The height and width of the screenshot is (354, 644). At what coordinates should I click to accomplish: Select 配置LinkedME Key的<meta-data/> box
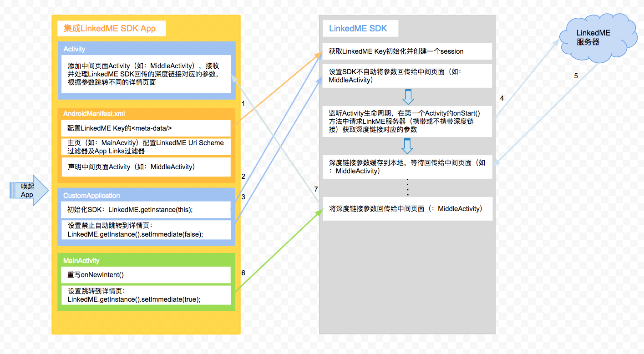coord(146,128)
